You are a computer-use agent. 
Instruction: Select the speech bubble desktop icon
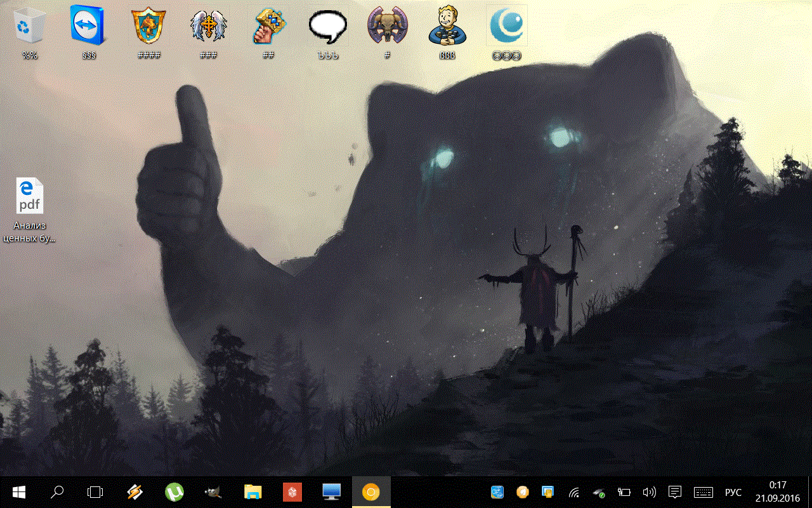pyautogui.click(x=328, y=27)
